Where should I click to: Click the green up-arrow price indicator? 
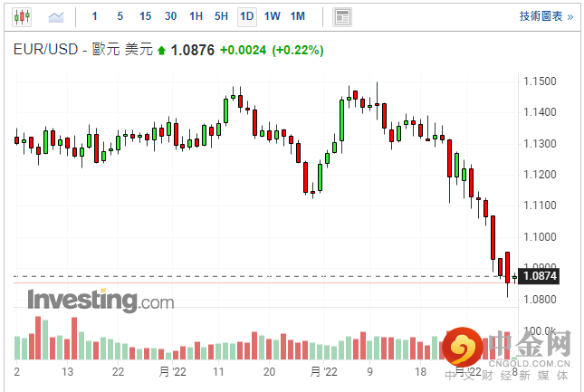coord(162,50)
